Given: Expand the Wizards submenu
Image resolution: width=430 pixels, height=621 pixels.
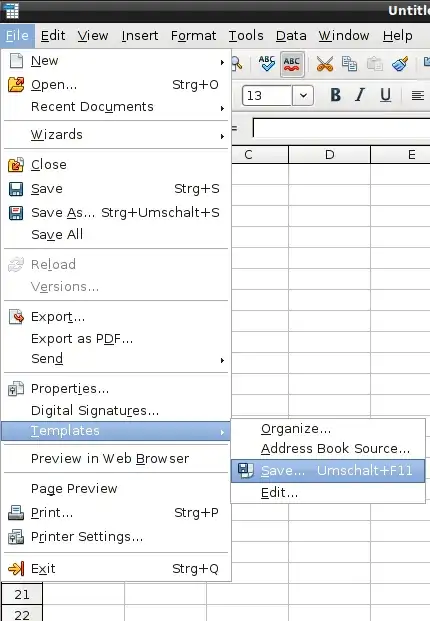Looking at the screenshot, I should click(116, 135).
